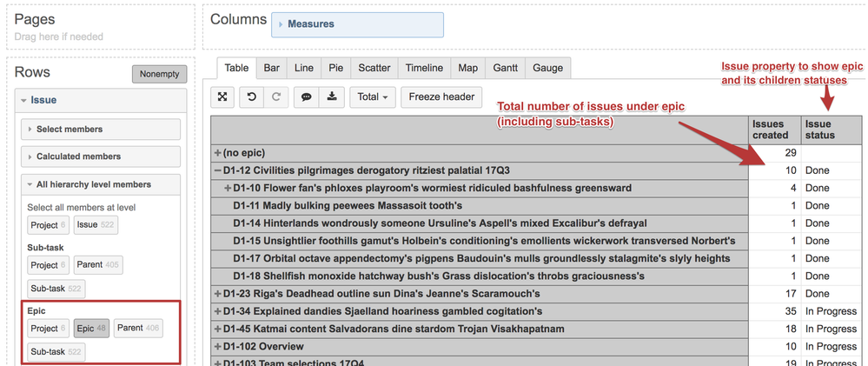Click In Progress status of D1-34
The image size is (868, 366).
(x=831, y=311)
